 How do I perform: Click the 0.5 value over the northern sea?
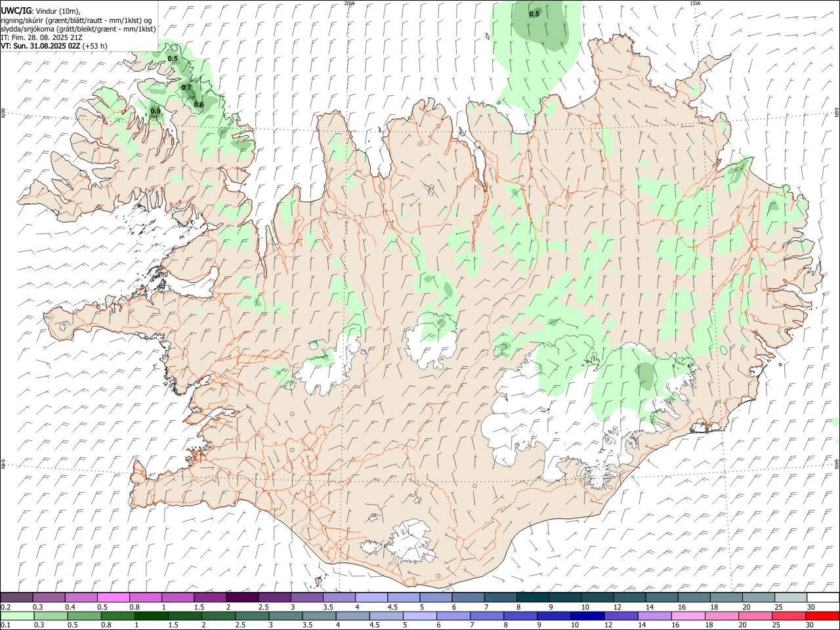click(534, 14)
